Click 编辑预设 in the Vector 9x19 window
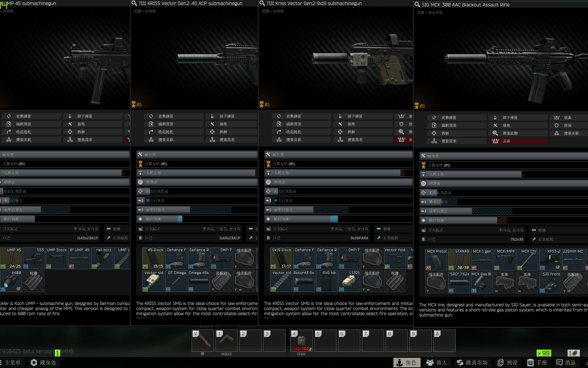The image size is (588, 368). [x=301, y=124]
